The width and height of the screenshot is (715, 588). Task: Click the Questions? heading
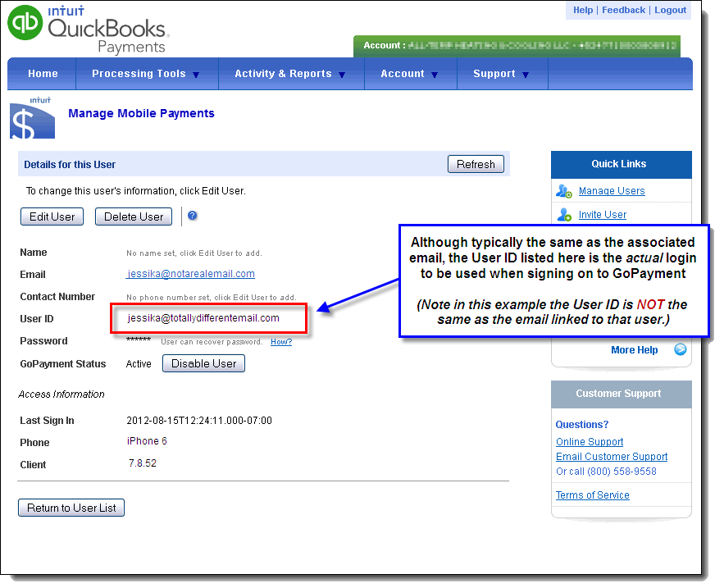tap(582, 425)
